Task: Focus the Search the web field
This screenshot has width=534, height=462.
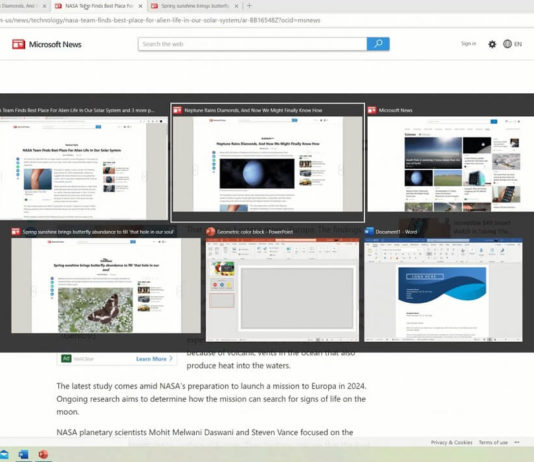Action: [252, 44]
